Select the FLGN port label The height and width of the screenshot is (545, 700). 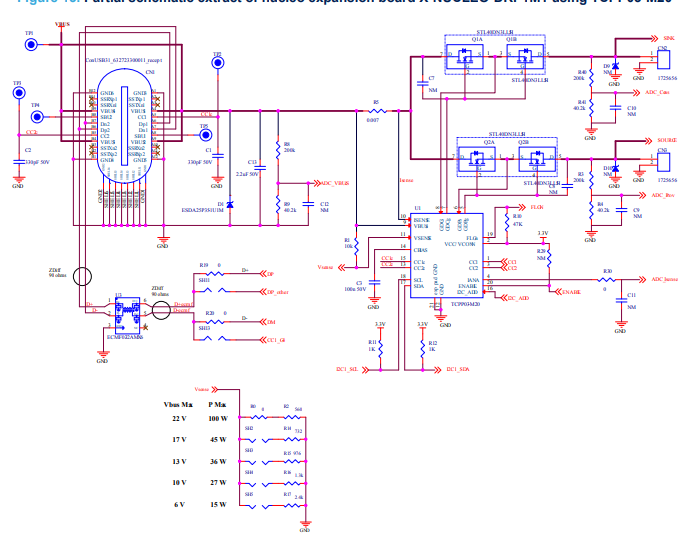click(x=537, y=208)
